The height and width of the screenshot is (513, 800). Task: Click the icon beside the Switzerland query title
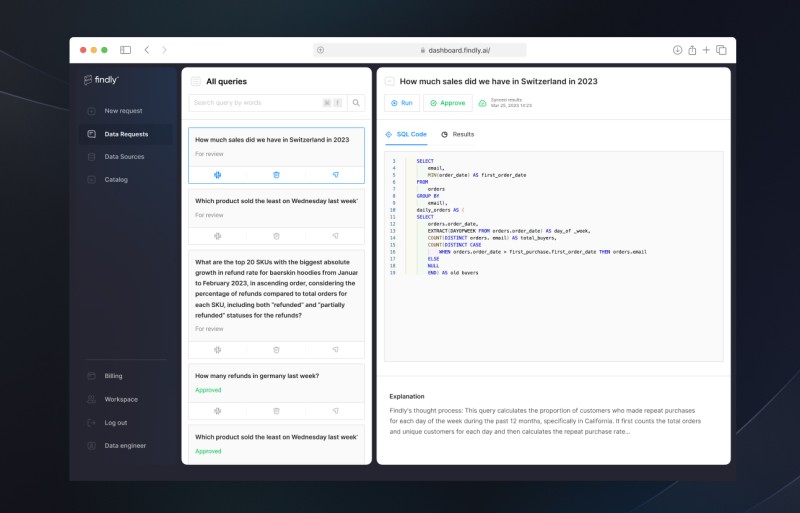tap(389, 81)
